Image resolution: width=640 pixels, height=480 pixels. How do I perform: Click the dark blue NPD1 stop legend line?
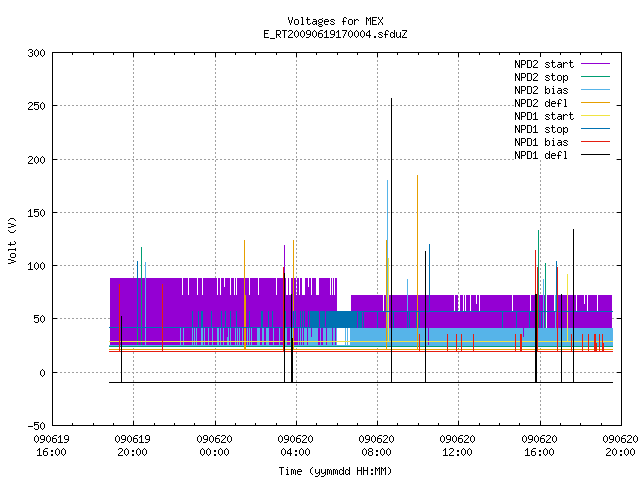point(596,129)
